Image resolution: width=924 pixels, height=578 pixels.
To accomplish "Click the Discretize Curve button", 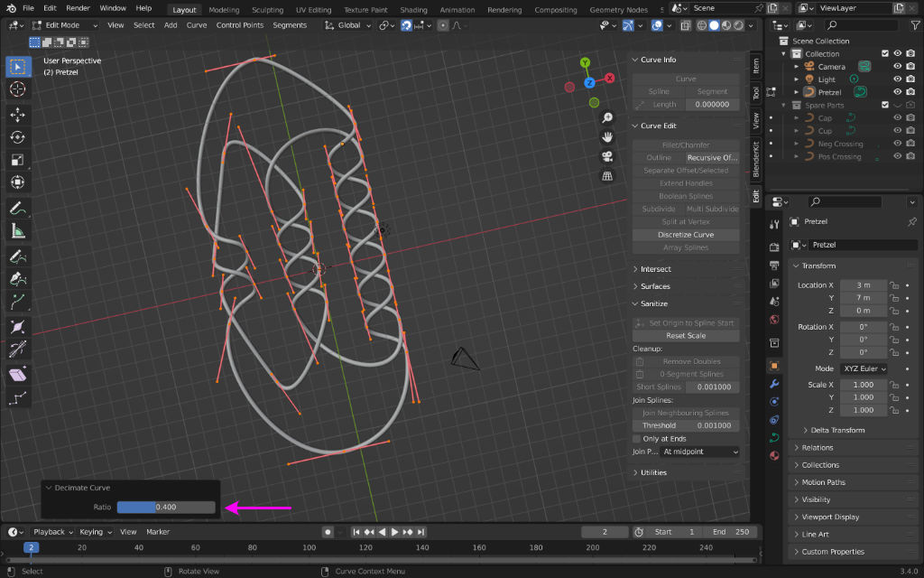I will pos(685,235).
